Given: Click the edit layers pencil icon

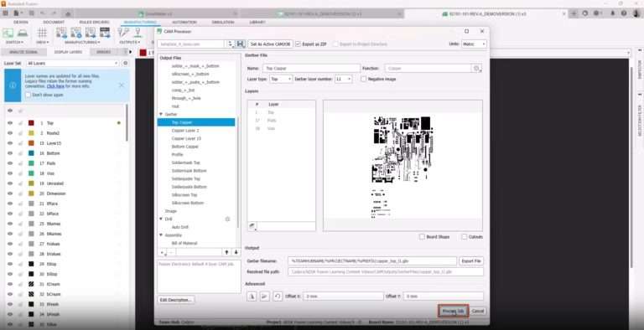Looking at the screenshot, I should tap(252, 226).
